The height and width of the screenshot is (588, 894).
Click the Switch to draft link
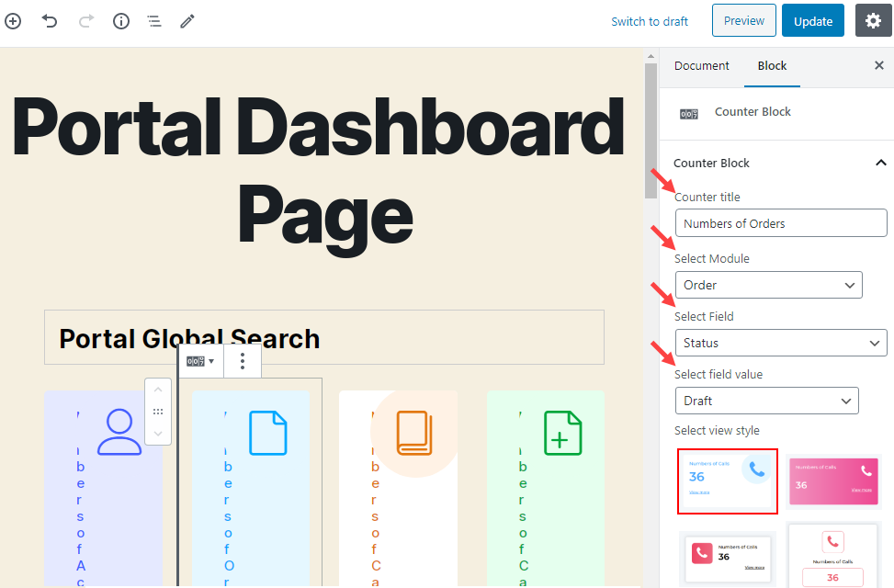(650, 21)
